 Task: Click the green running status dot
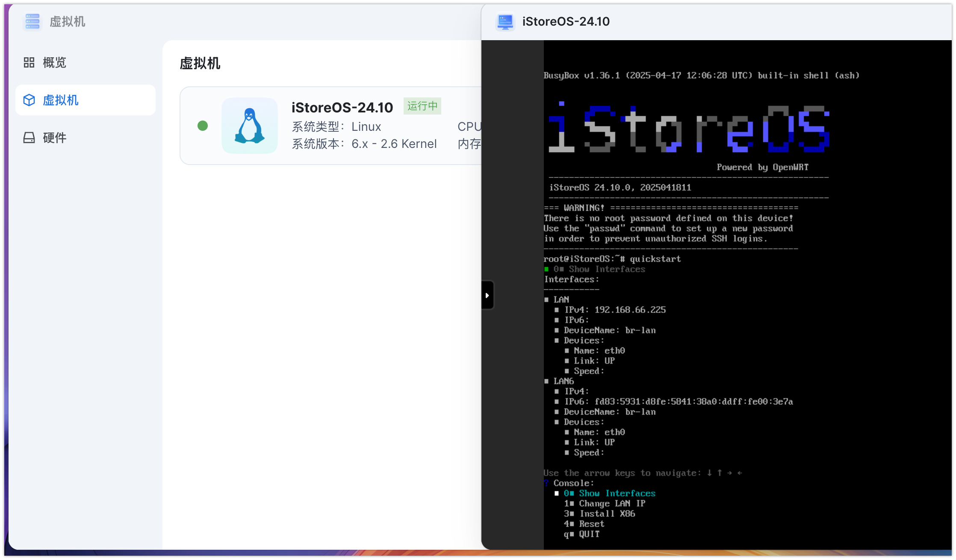[203, 126]
